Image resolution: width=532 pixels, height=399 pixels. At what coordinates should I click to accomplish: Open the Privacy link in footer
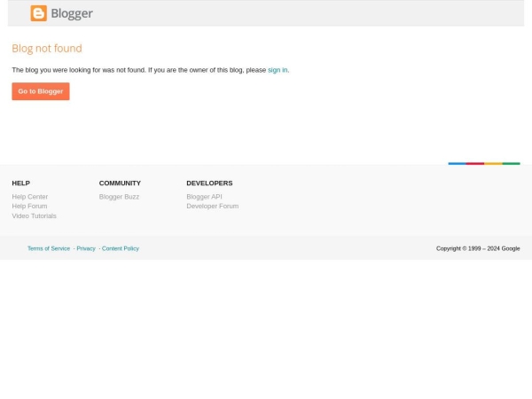point(86,248)
